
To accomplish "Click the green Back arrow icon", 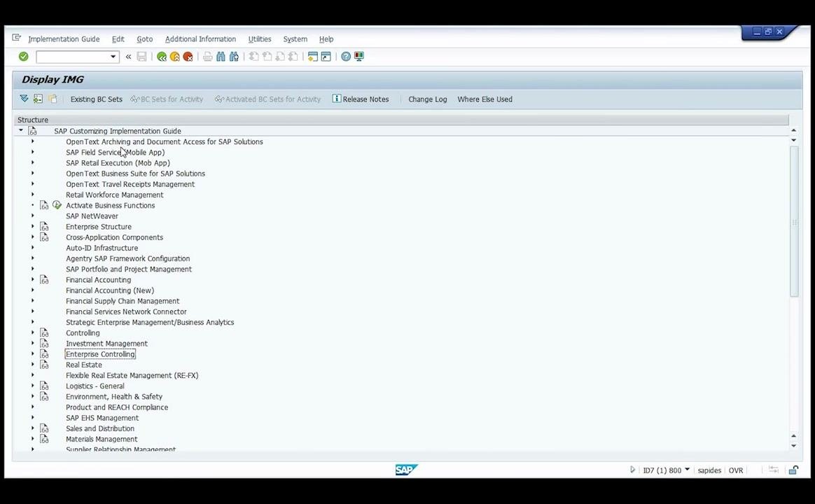I will pos(162,57).
